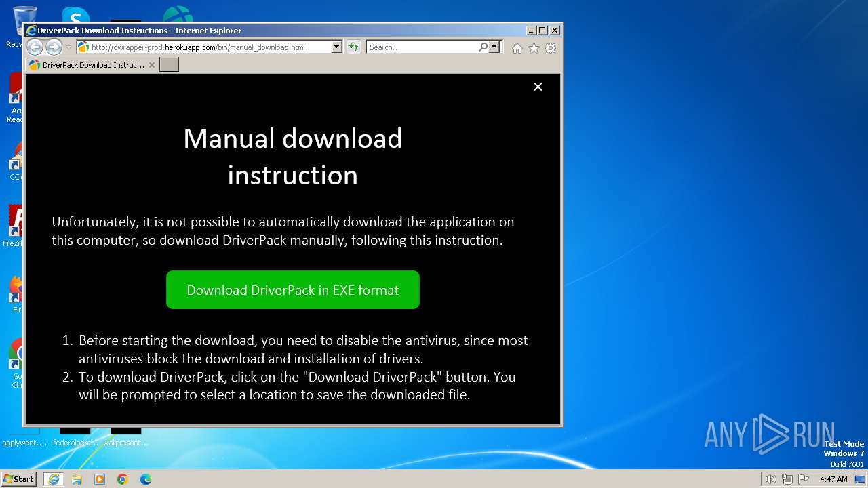Viewport: 868px width, 488px height.
Task: Launch Microsoft Edge from the taskbar
Action: point(146,479)
